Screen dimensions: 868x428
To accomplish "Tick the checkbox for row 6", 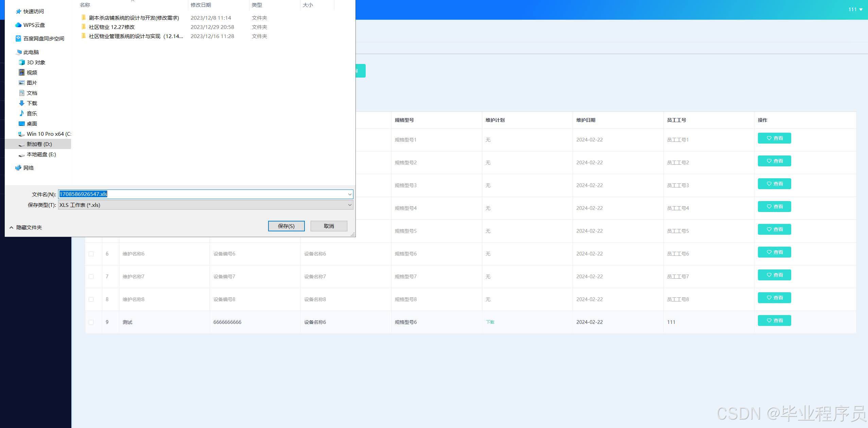I will pos(91,254).
